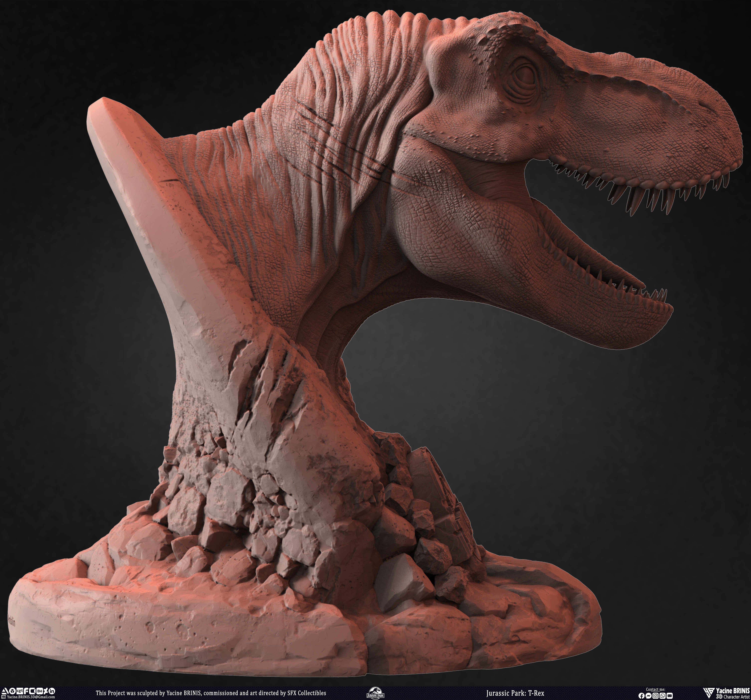Open the email icon under Contact me

670,696
